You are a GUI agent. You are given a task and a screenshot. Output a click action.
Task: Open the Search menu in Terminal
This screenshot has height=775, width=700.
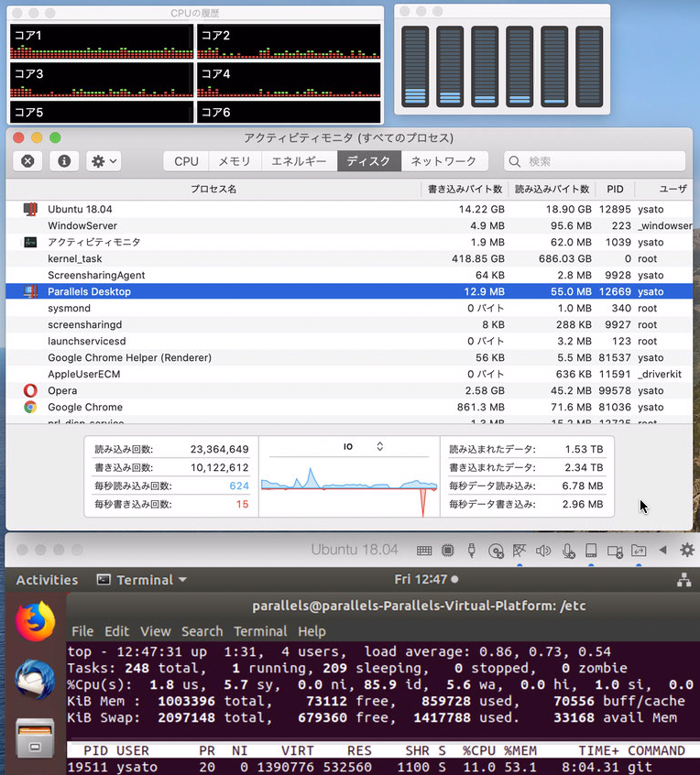pos(202,631)
